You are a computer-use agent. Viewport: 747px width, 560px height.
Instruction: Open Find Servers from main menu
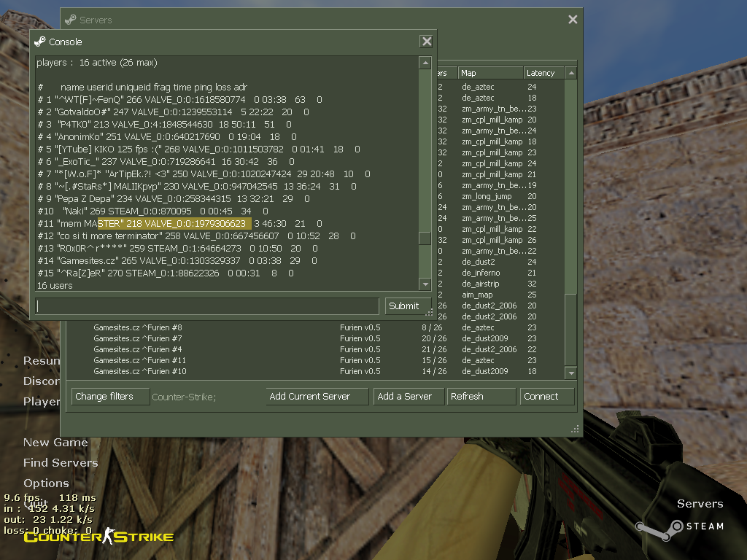[x=61, y=462]
